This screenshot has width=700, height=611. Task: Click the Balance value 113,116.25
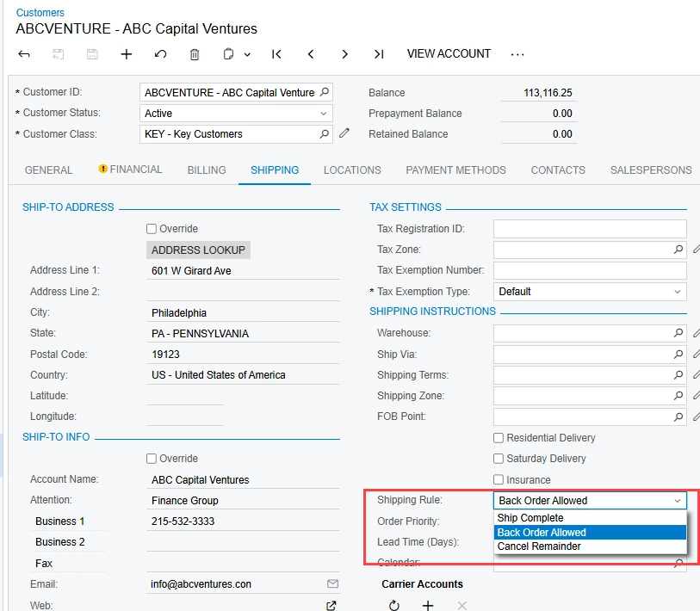548,93
